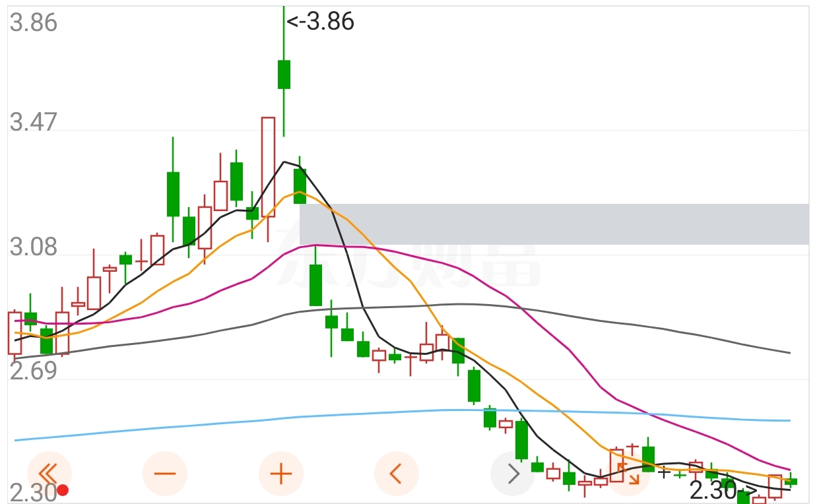Image resolution: width=817 pixels, height=504 pixels.
Task: Shift chart left using single left chevron
Action: coord(397,473)
